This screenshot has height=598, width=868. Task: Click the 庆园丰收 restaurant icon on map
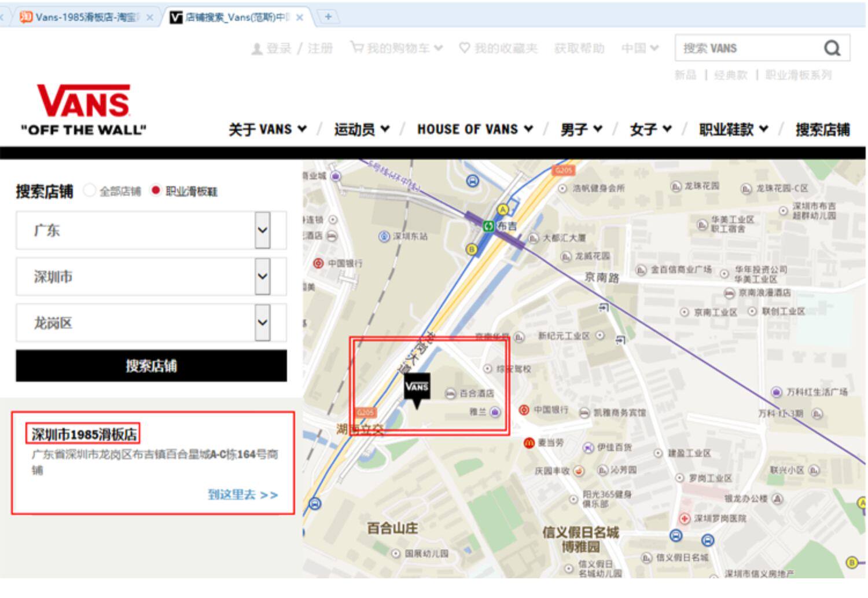point(579,471)
